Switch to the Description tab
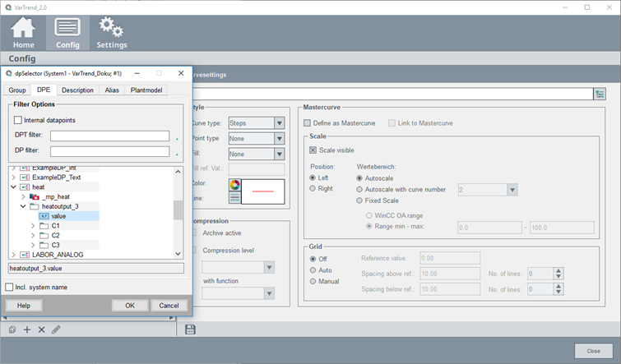Image resolution: width=621 pixels, height=364 pixels. pyautogui.click(x=77, y=90)
